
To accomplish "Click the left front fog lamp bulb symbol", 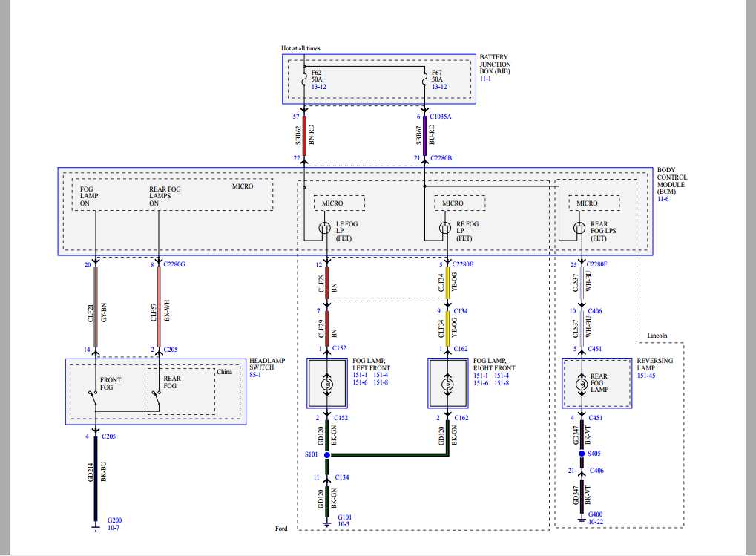I will coord(327,385).
